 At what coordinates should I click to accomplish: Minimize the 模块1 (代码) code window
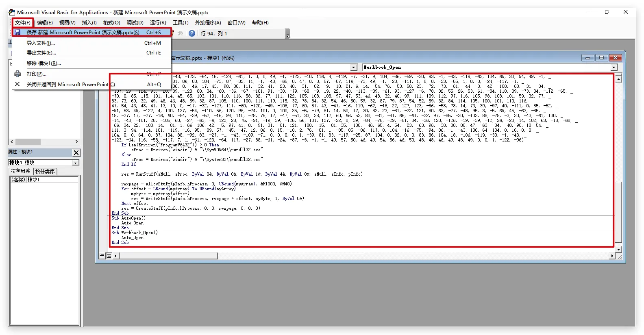point(587,58)
